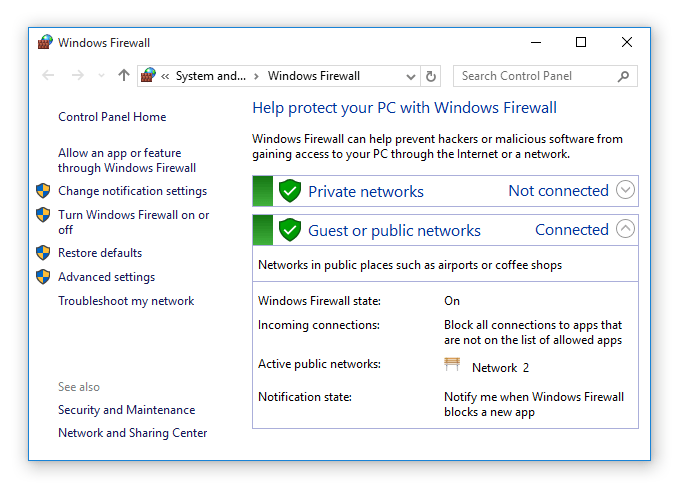Open Advanced settings link
The height and width of the screenshot is (501, 688).
click(106, 277)
